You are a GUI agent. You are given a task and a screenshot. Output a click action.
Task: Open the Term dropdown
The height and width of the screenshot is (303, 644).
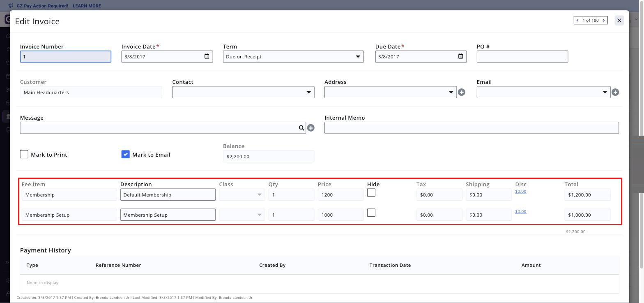point(293,56)
